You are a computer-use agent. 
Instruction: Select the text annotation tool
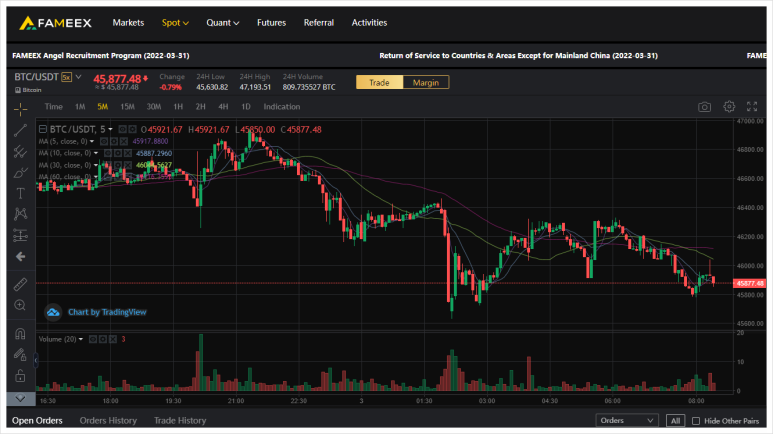click(20, 193)
